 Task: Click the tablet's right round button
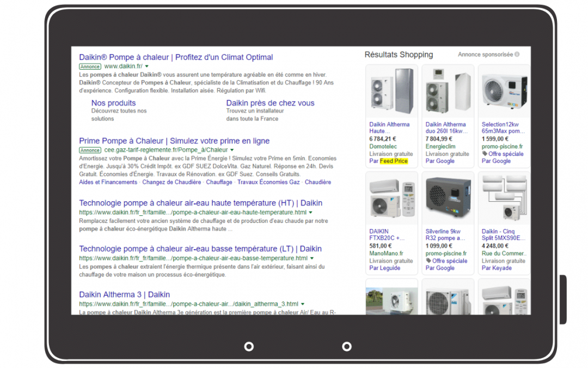347,346
